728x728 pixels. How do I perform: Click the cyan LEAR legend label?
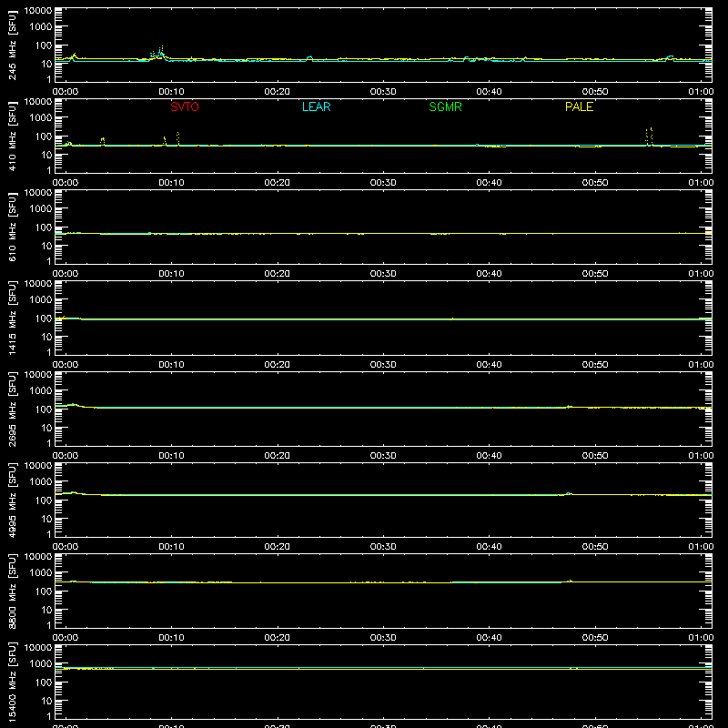point(316,106)
